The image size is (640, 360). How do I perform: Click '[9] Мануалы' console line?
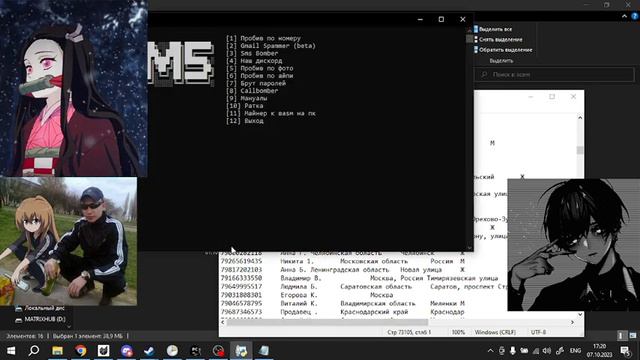tap(247, 98)
